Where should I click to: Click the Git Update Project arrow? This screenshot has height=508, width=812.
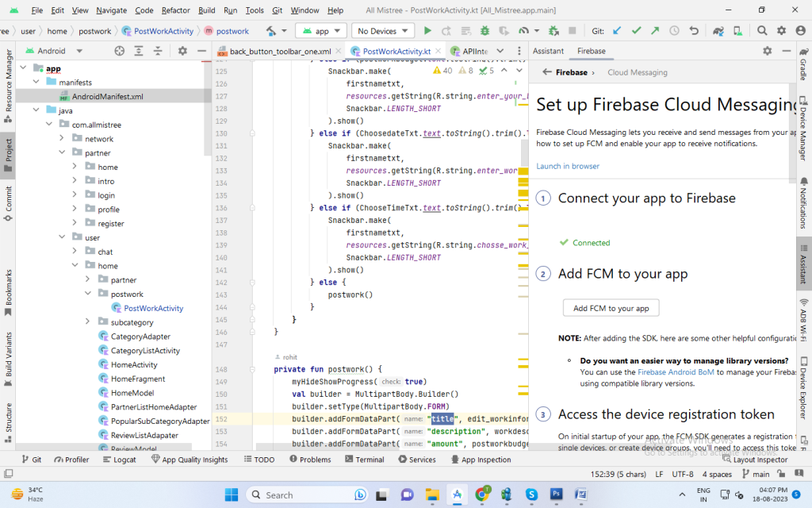pos(617,31)
